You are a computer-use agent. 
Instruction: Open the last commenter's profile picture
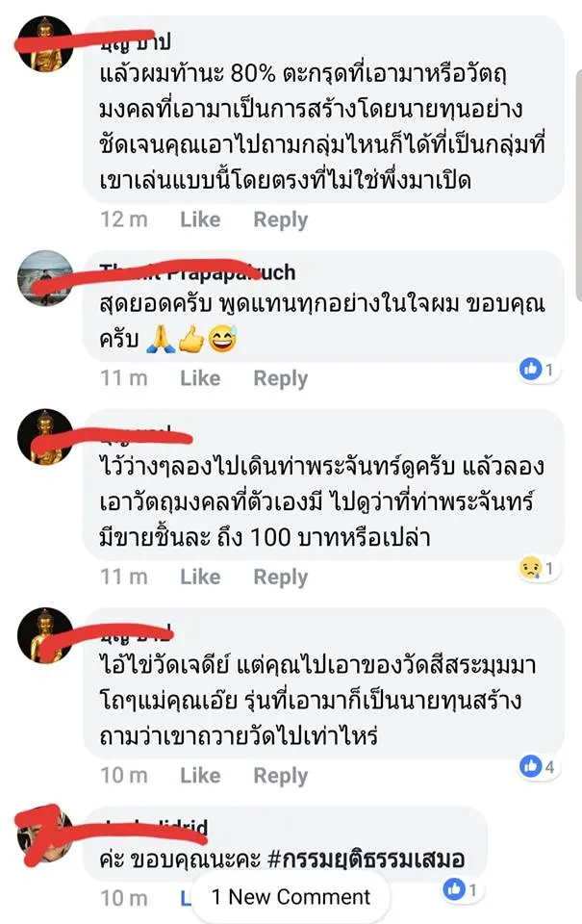(x=46, y=834)
